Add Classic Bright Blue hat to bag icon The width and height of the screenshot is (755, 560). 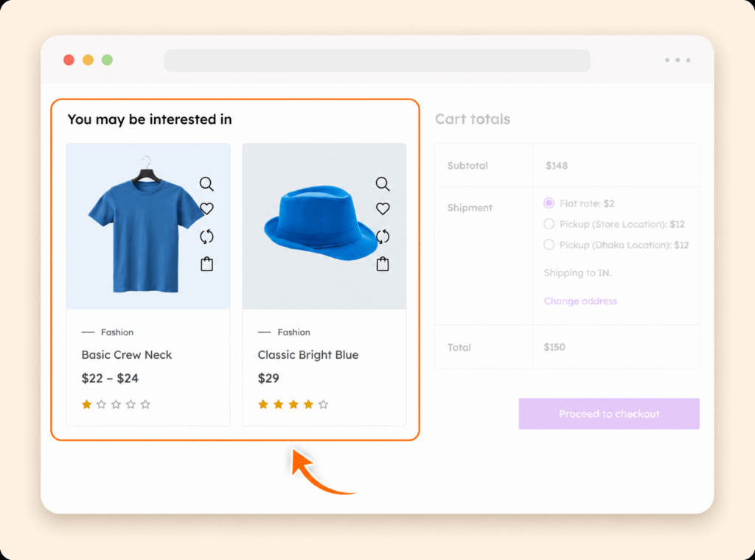pos(383,264)
